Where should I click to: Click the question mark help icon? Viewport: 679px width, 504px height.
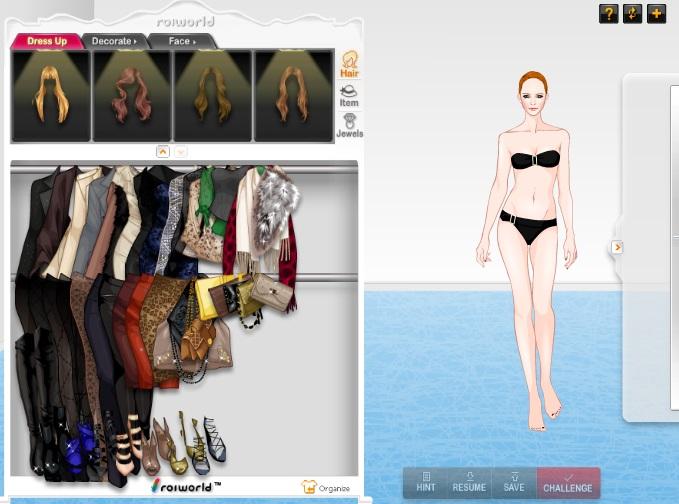[x=608, y=13]
